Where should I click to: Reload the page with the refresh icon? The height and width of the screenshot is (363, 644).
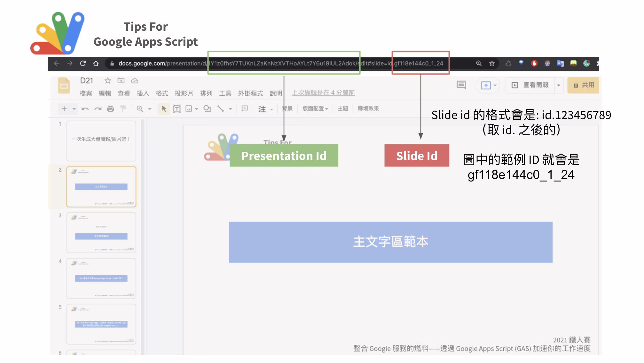click(x=83, y=63)
